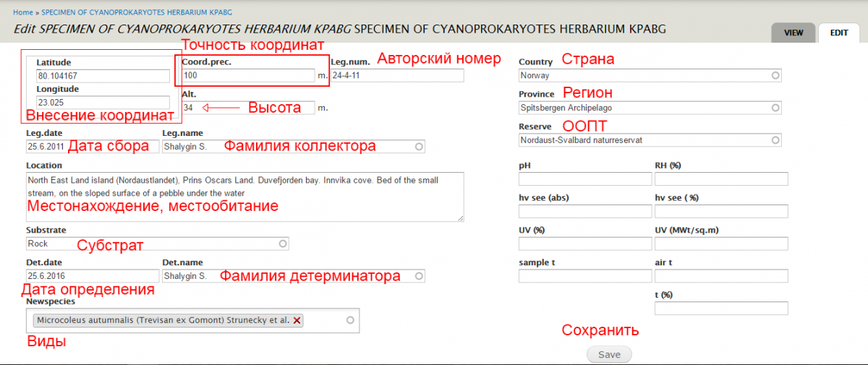
Task: Click autocomplete circle in Reserve field
Action: click(x=775, y=140)
